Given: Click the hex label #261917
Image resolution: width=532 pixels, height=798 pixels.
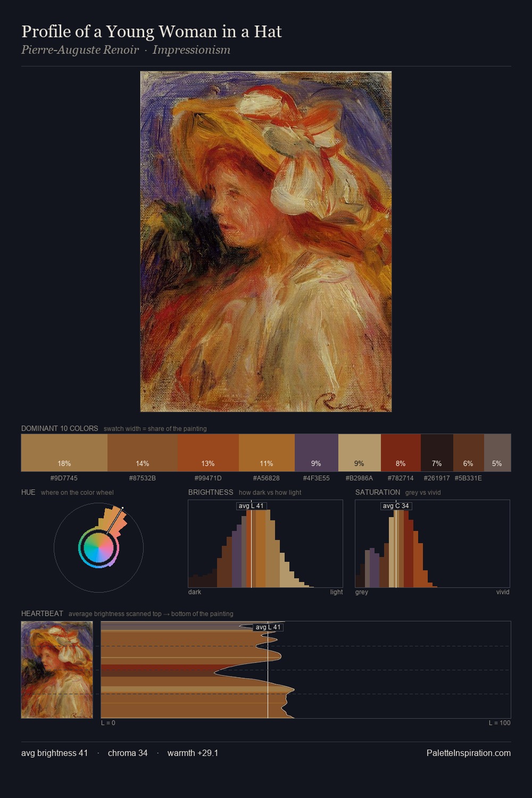Looking at the screenshot, I should 437,478.
